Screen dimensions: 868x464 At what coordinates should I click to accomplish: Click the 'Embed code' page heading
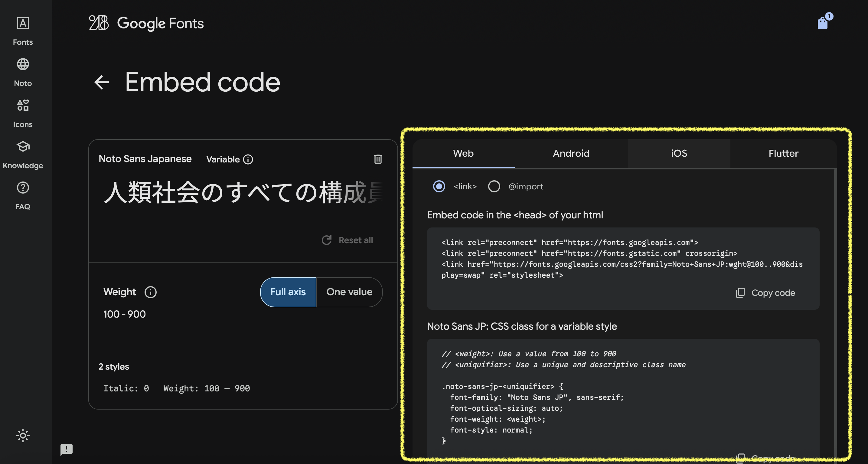tap(203, 82)
